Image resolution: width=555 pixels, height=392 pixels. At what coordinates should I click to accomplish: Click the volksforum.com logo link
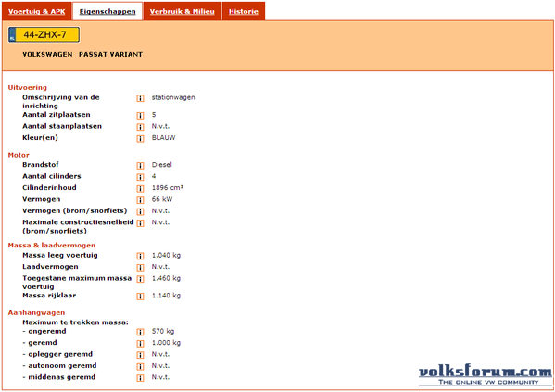(485, 375)
